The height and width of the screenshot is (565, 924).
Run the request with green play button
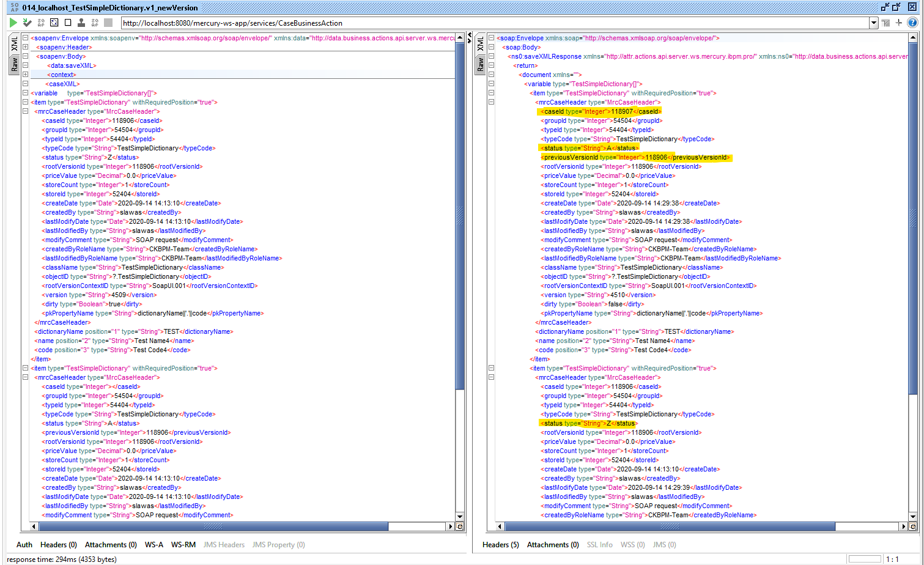pos(13,23)
